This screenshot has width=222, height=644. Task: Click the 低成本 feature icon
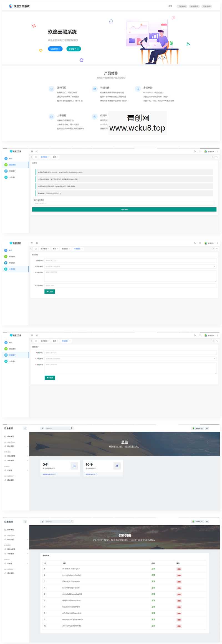(x=95, y=117)
